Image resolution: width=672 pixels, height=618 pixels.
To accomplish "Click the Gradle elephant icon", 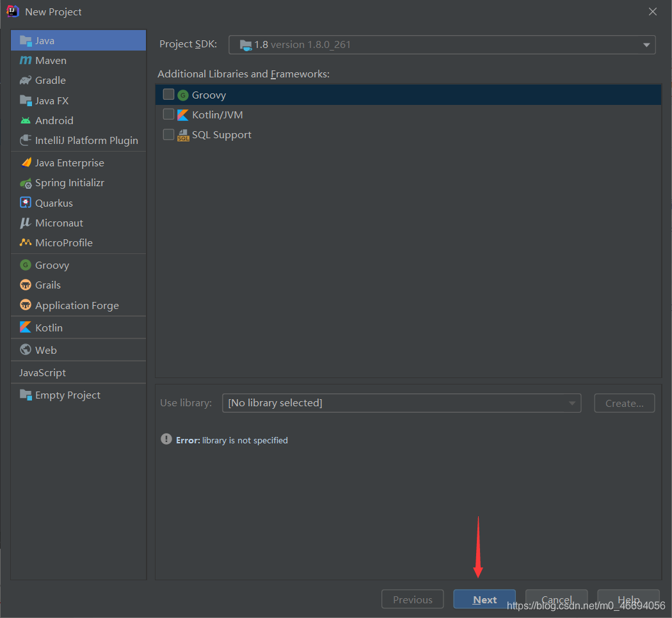I will click(x=26, y=80).
